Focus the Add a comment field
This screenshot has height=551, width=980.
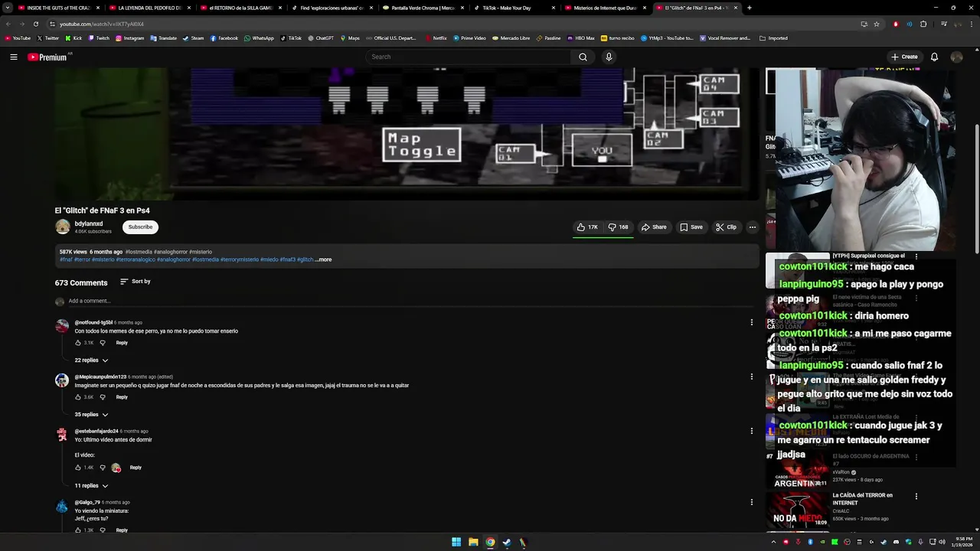click(x=410, y=301)
